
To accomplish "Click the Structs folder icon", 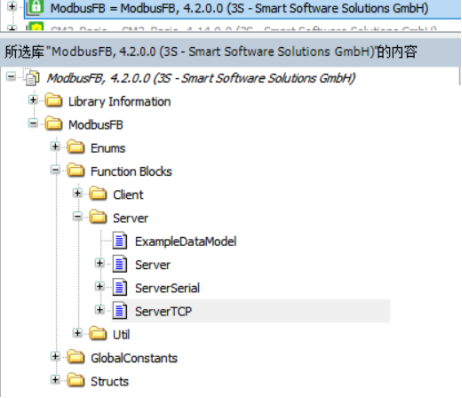I will point(76,381).
